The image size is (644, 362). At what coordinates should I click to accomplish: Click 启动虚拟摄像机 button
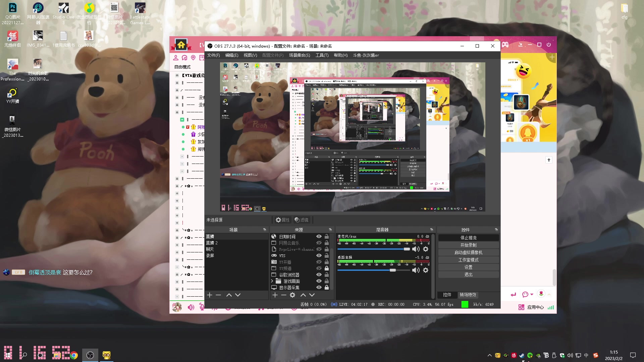[x=469, y=252]
